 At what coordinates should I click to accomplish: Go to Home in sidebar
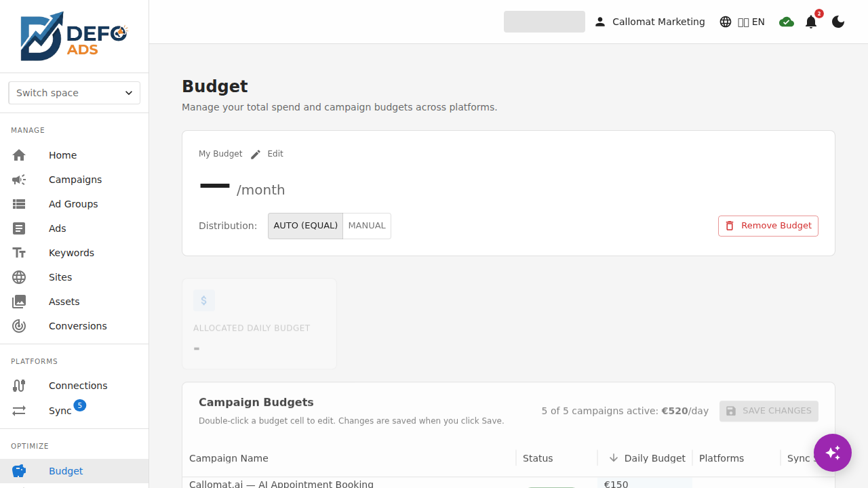[x=75, y=155]
